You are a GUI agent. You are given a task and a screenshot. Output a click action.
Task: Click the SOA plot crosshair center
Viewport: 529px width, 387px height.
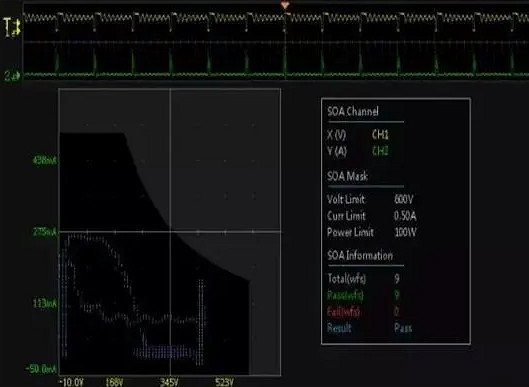[x=170, y=232]
